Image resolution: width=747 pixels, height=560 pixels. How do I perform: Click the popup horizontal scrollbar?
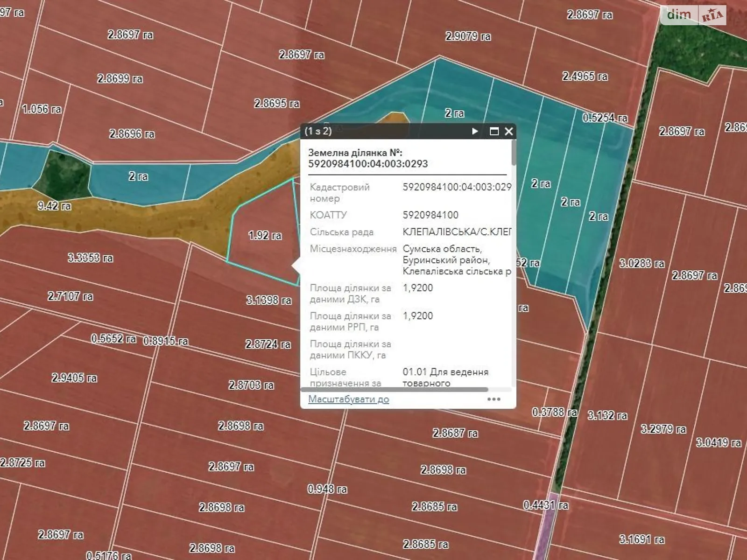click(x=395, y=389)
